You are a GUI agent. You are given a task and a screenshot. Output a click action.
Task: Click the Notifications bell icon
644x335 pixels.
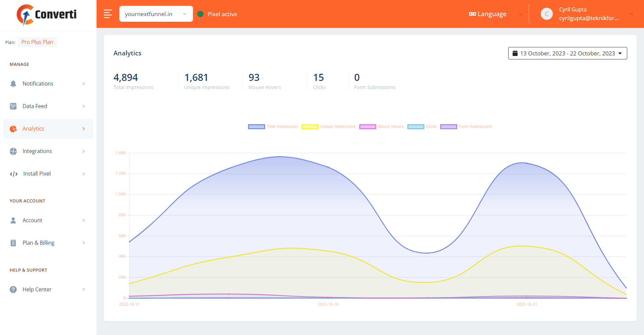coord(13,84)
